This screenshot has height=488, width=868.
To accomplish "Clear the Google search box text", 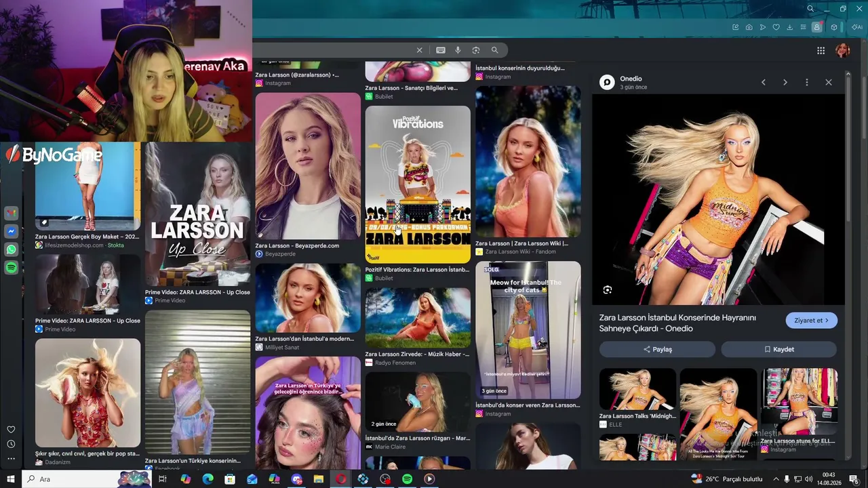I will point(419,50).
